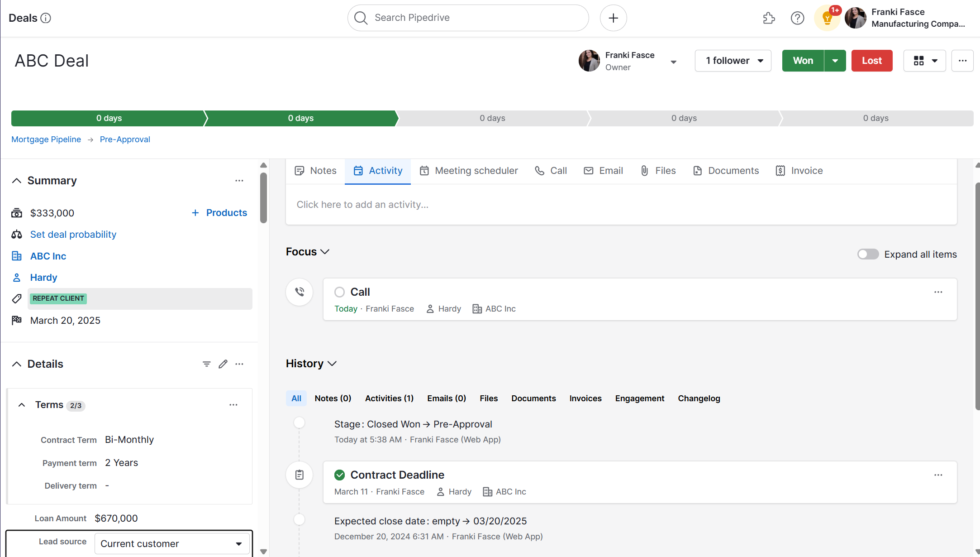Open the Documents tab in composer
This screenshot has height=557, width=980.
tap(726, 171)
